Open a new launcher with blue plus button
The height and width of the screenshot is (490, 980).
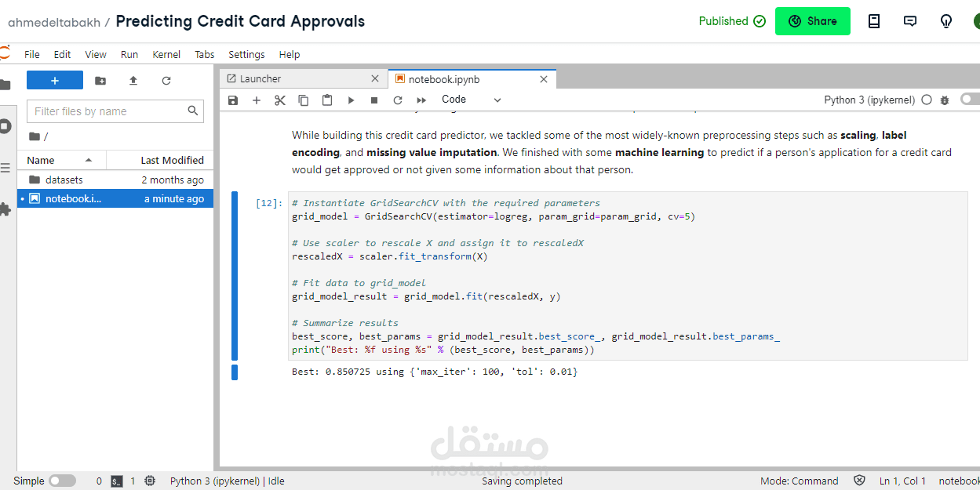click(54, 80)
